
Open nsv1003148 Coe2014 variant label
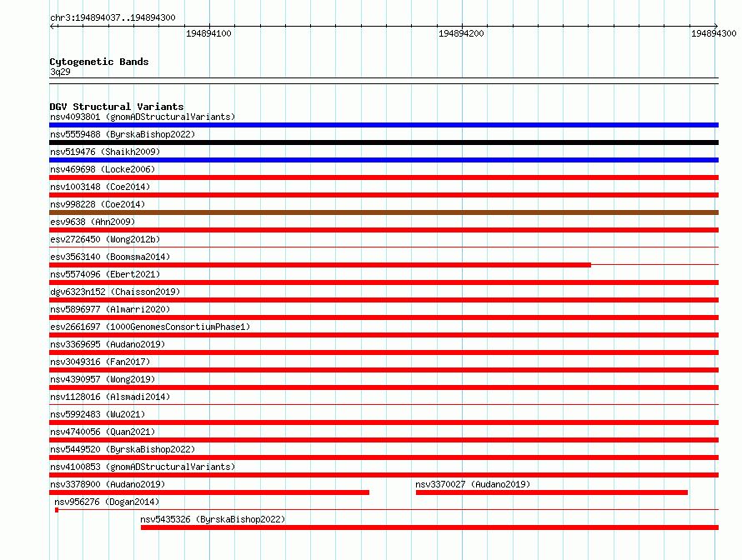(x=100, y=187)
